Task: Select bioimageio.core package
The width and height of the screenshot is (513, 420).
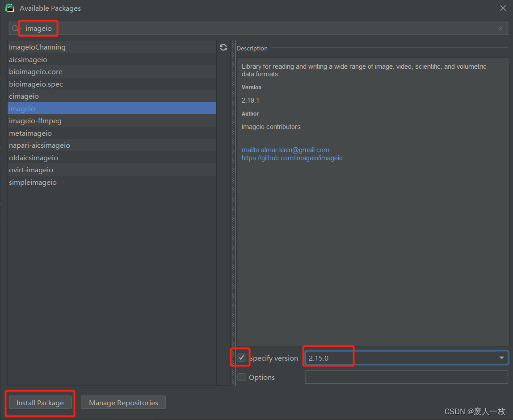Action: 112,71
